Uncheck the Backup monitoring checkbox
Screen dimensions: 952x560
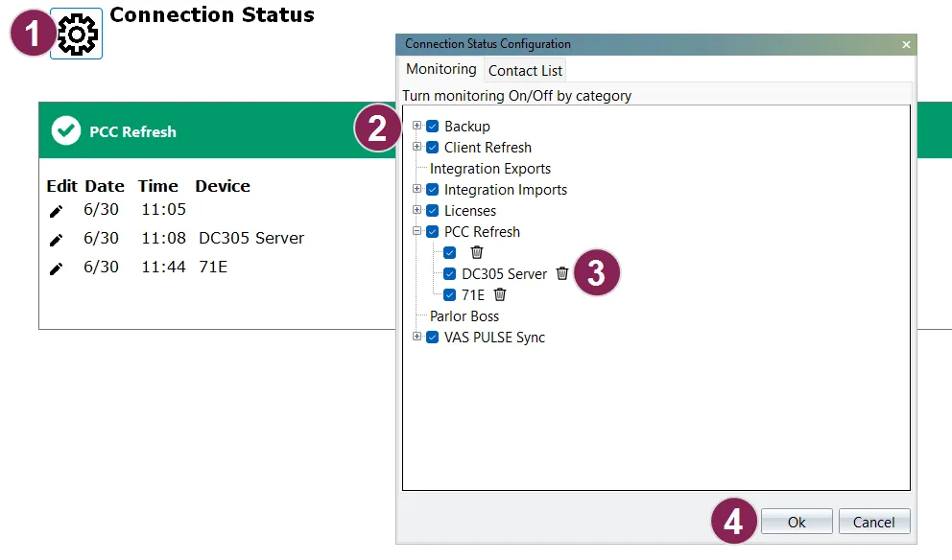click(x=432, y=127)
